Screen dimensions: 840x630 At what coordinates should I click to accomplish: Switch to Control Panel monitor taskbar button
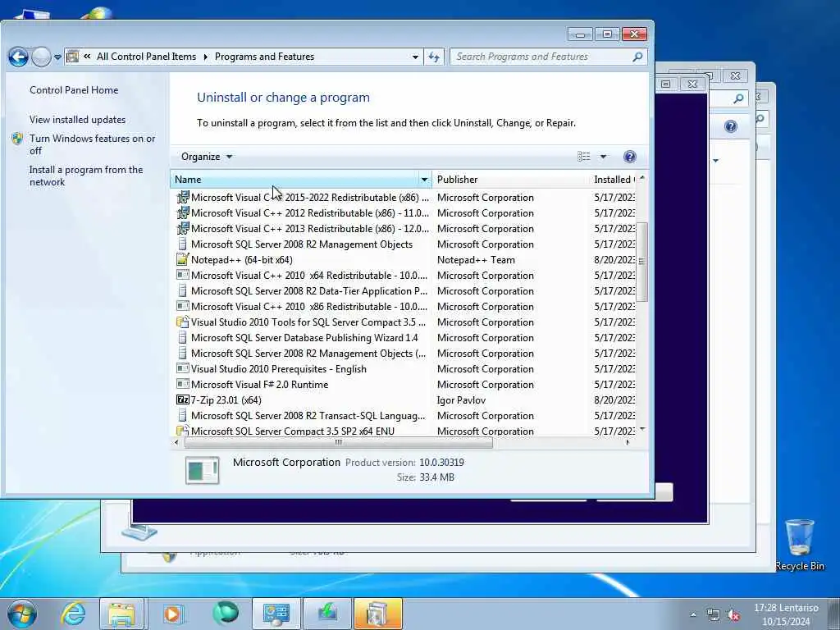click(276, 614)
